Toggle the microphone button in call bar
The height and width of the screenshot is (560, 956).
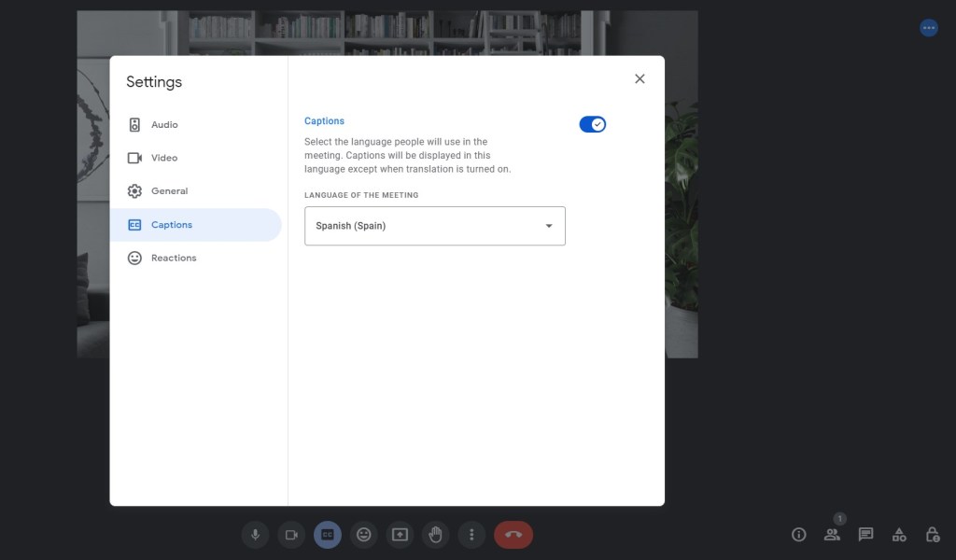coord(255,535)
